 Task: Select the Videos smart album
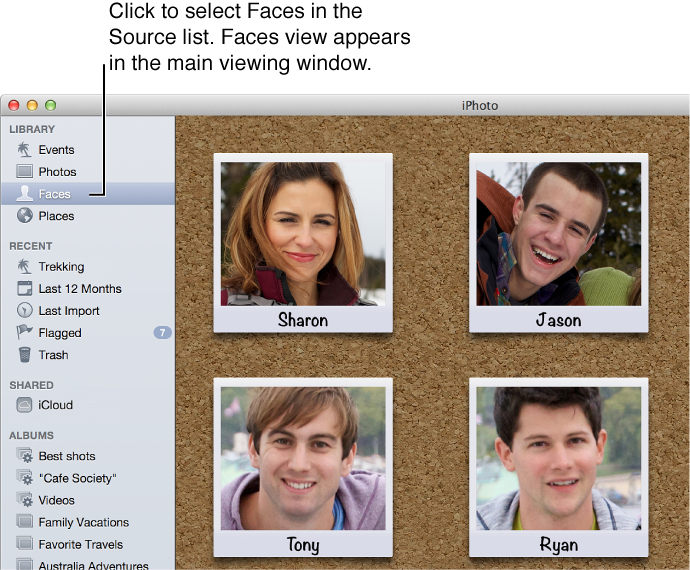tap(56, 500)
